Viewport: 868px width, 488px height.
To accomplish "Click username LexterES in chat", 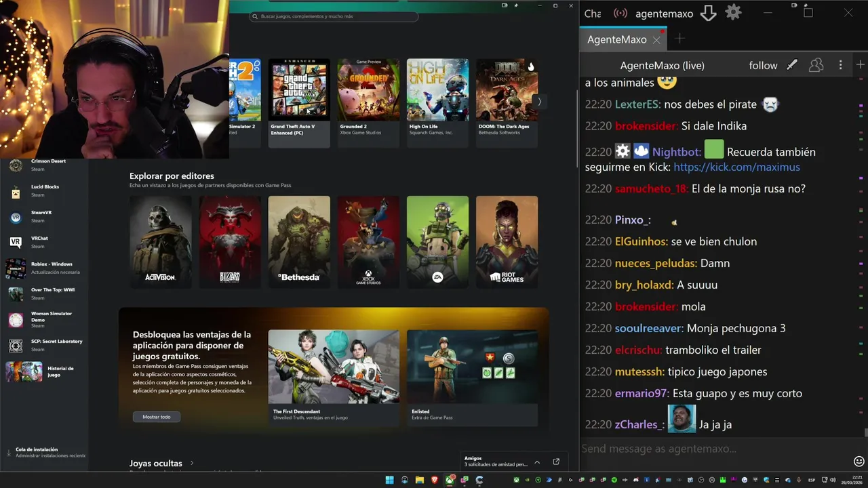I will [x=638, y=104].
